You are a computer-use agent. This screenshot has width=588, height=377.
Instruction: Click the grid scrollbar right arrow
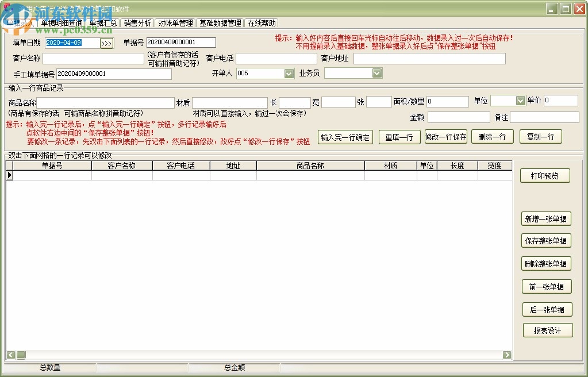click(507, 355)
